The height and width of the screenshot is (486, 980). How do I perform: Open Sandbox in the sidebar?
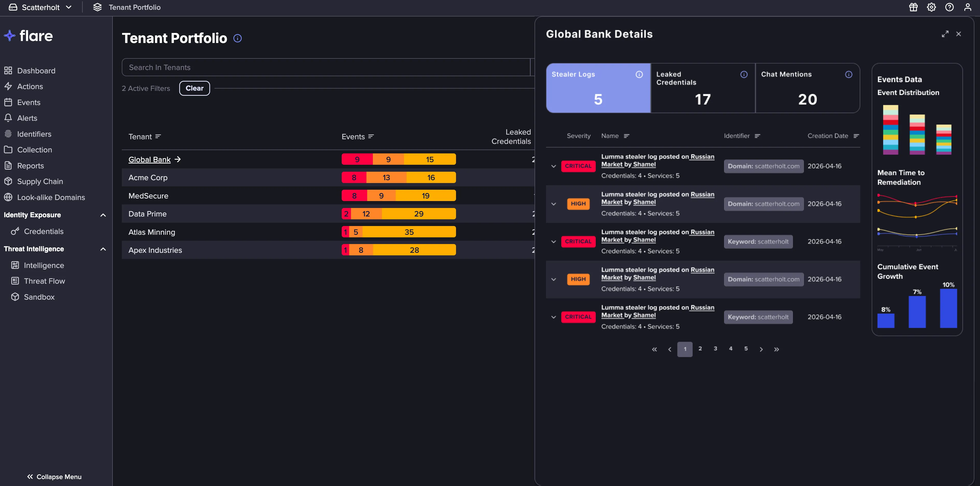pyautogui.click(x=33, y=297)
